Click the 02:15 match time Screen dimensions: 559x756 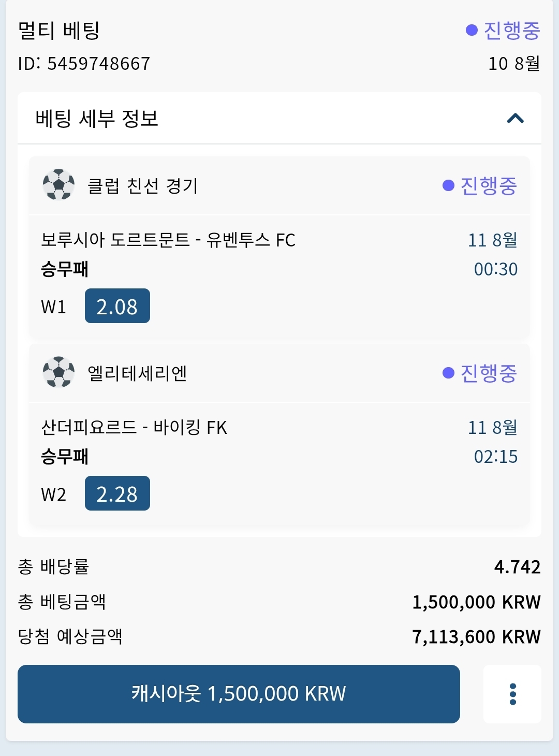click(x=496, y=456)
